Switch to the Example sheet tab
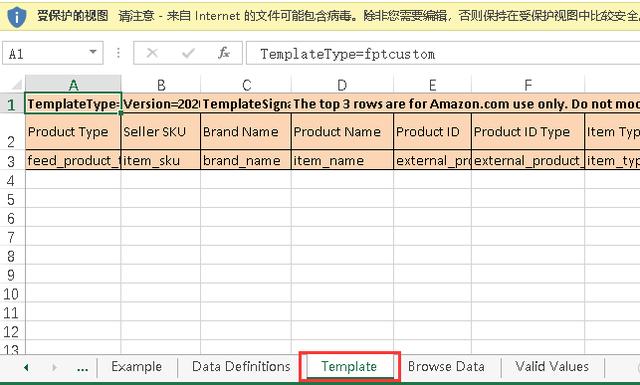Viewport: 640px width, 385px height. (x=136, y=367)
